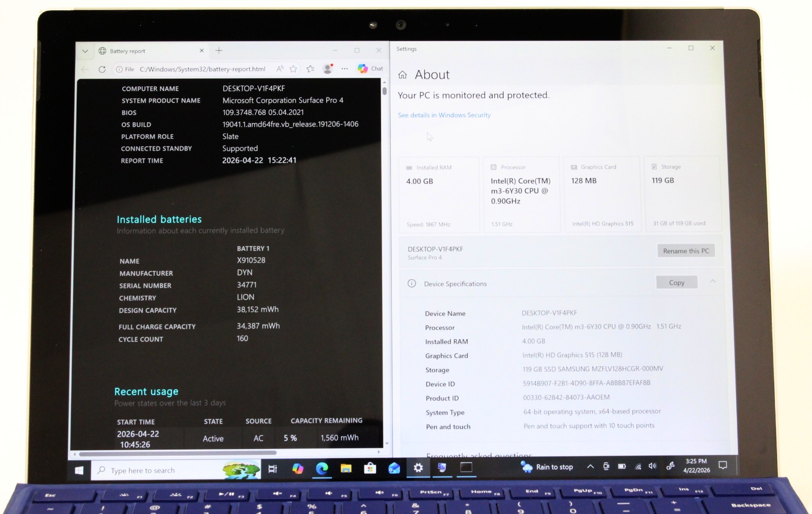Add page to favorites star
The image size is (812, 514).
tap(293, 69)
